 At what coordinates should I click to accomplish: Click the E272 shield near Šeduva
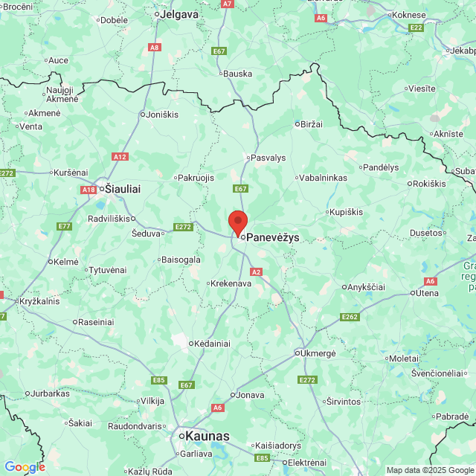tap(183, 227)
